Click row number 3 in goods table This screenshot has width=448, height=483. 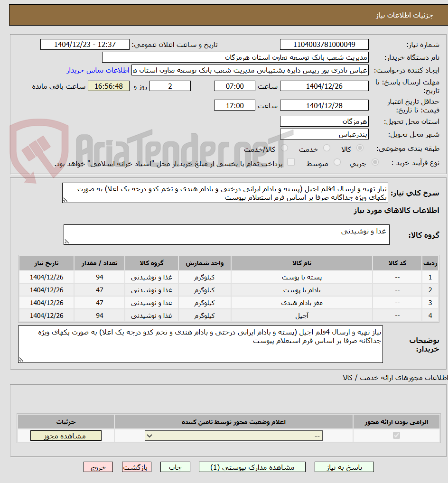point(430,303)
